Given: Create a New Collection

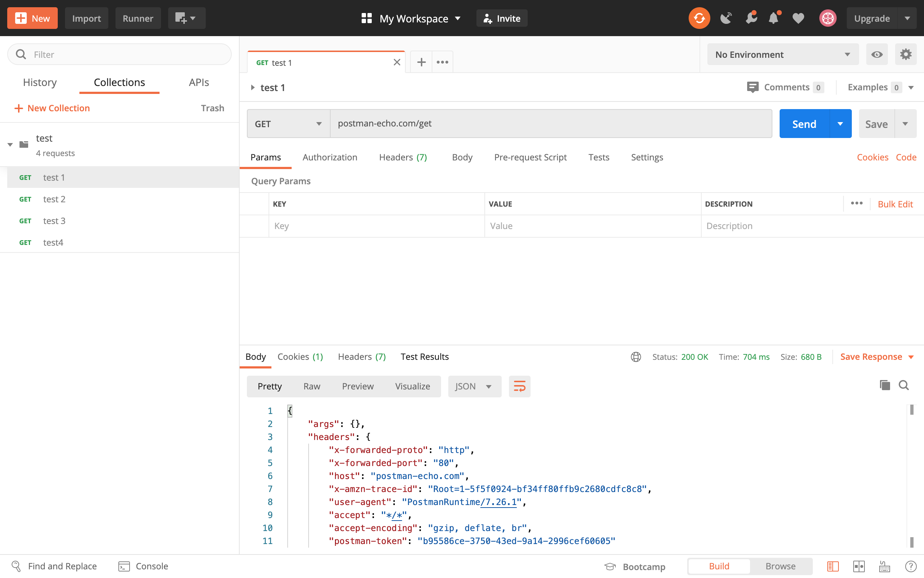Looking at the screenshot, I should (52, 108).
